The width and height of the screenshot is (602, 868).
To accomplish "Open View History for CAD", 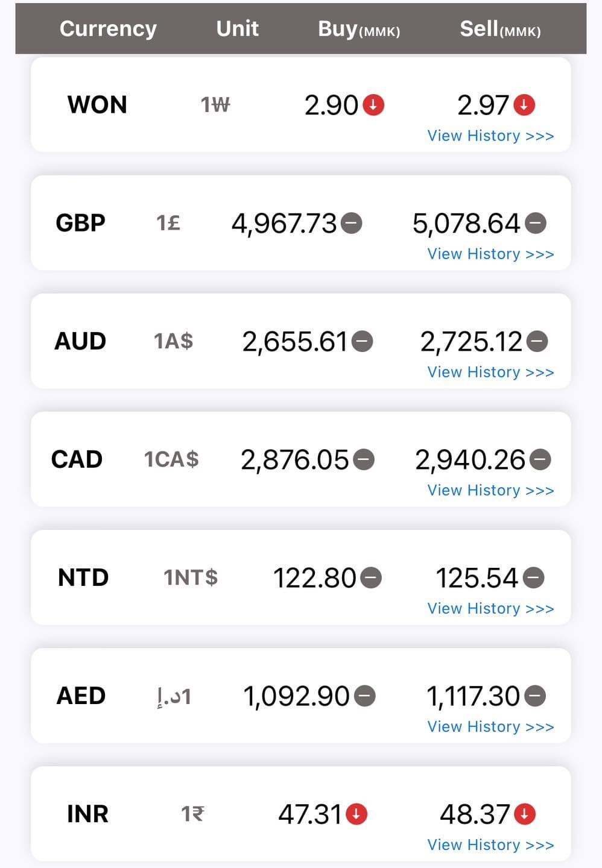I will tap(490, 490).
